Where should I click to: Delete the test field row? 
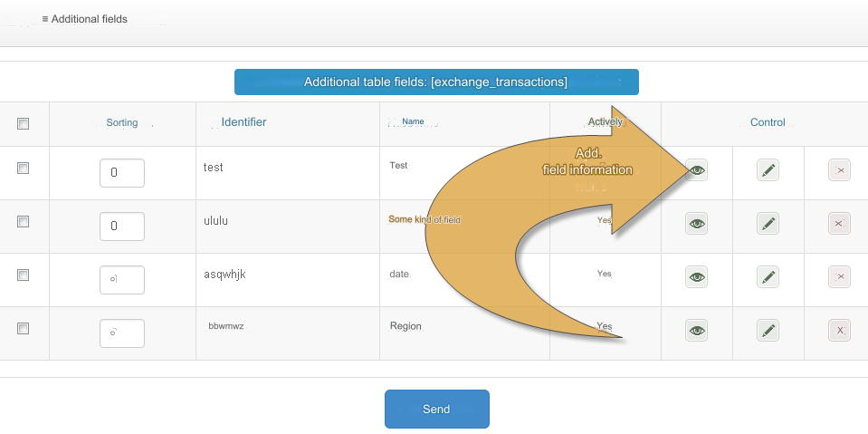839,170
